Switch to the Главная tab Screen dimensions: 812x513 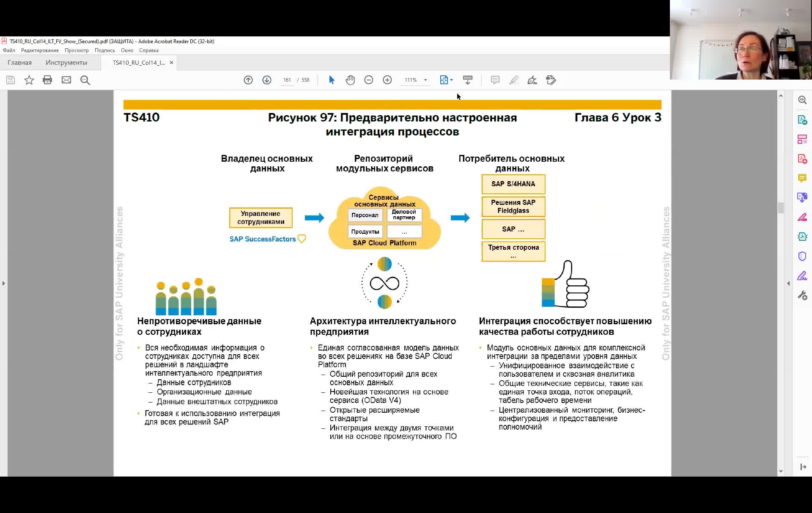click(19, 63)
